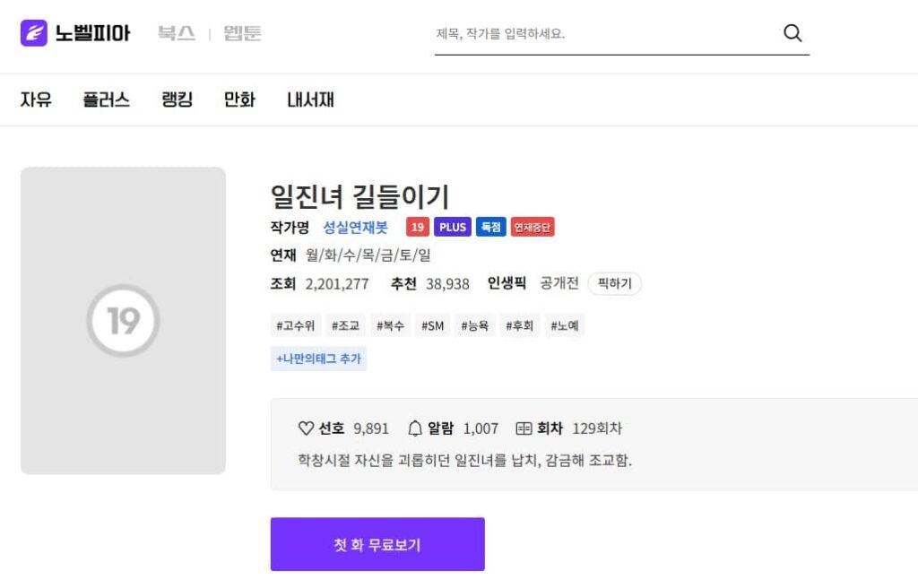Click the red 19 age badge
Screen dimensions: 918x588
pos(417,228)
